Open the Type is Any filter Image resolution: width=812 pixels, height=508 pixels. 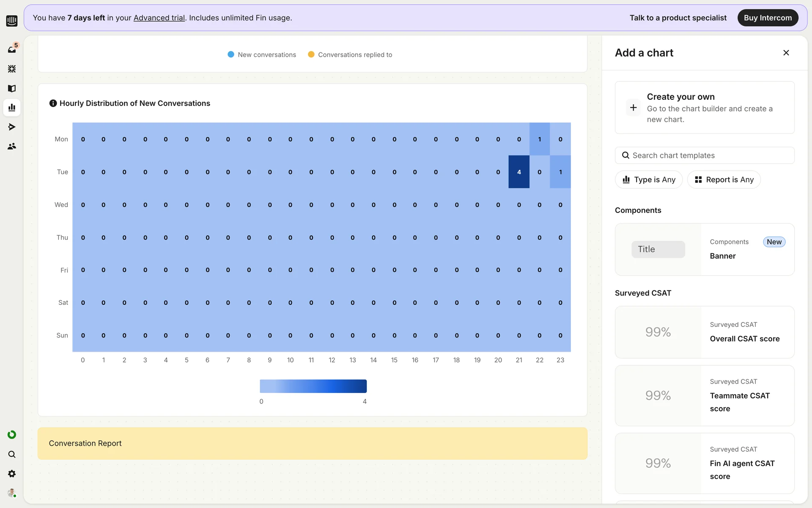pyautogui.click(x=649, y=179)
